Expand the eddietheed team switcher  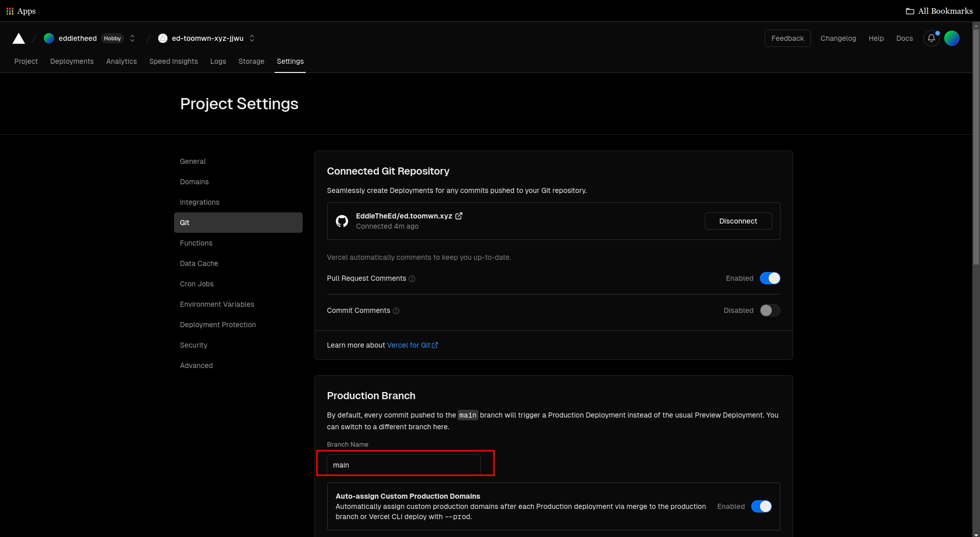click(132, 38)
